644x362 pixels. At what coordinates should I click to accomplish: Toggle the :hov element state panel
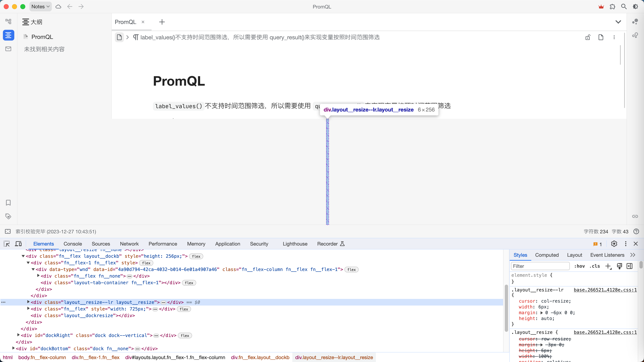pyautogui.click(x=580, y=266)
